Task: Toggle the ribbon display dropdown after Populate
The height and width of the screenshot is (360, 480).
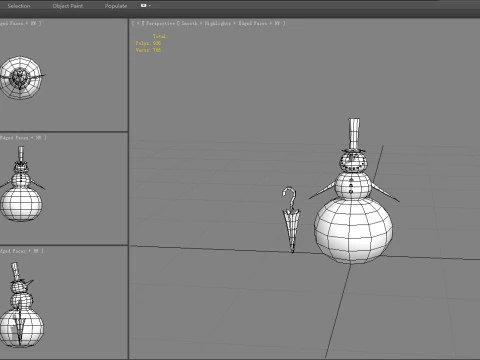Action: [x=146, y=6]
